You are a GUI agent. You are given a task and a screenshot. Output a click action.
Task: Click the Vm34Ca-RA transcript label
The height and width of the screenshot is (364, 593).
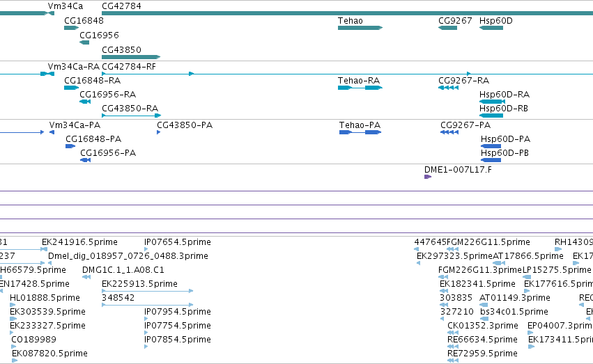click(x=74, y=66)
